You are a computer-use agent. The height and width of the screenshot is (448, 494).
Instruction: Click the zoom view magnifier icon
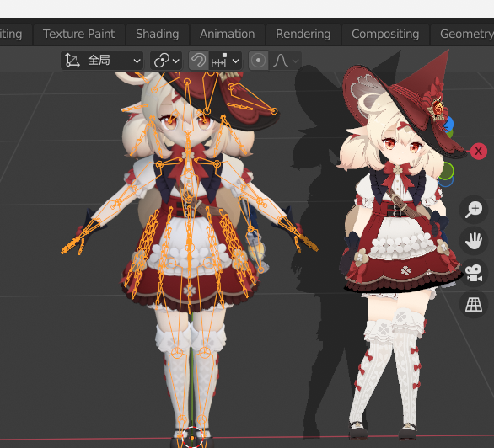coord(474,209)
